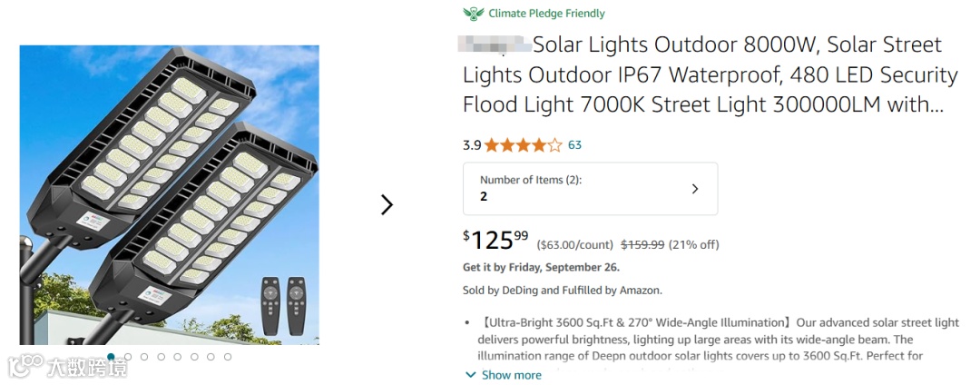980x385 pixels.
Task: Open the Number of Items selector
Action: [590, 189]
